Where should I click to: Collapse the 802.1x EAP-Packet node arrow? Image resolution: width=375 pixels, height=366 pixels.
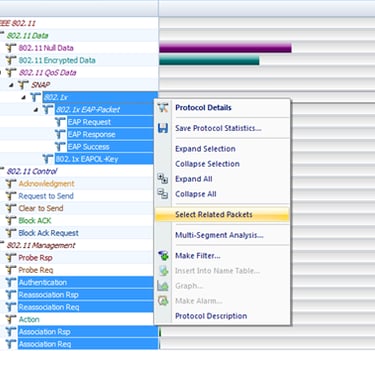tap(36, 110)
